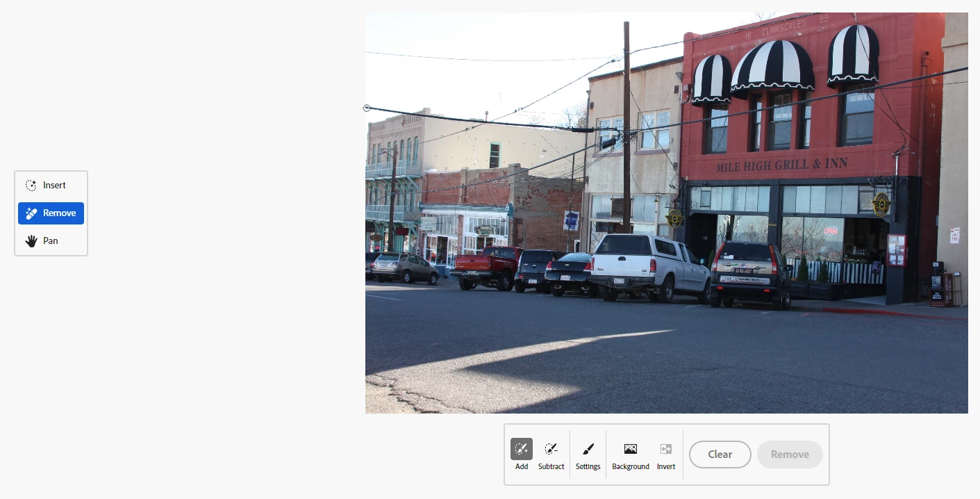980x499 pixels.
Task: Click the greyed Remove button in bottom toolbar
Action: pyautogui.click(x=790, y=455)
